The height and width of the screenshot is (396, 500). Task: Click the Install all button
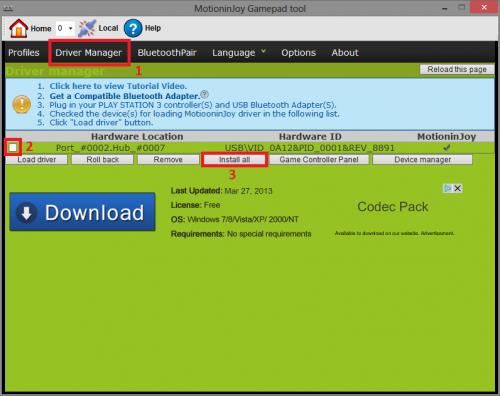point(234,160)
